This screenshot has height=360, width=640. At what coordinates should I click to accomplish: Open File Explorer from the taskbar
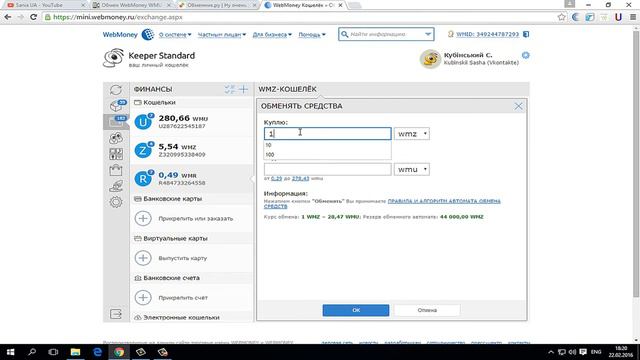tap(75, 352)
